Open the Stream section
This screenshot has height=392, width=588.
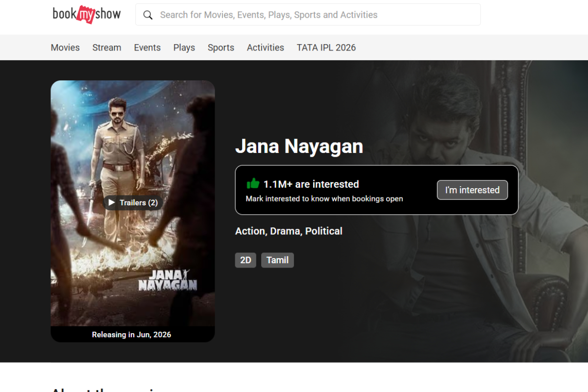point(107,48)
